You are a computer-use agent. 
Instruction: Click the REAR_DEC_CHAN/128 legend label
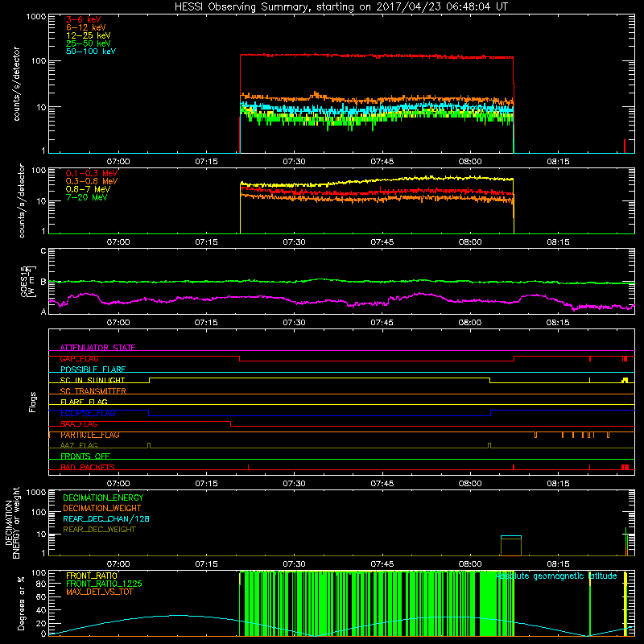point(106,518)
